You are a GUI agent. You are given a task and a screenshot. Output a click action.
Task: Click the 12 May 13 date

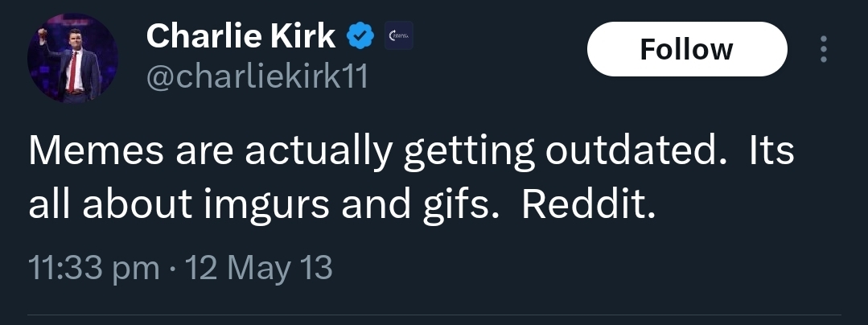pyautogui.click(x=259, y=267)
